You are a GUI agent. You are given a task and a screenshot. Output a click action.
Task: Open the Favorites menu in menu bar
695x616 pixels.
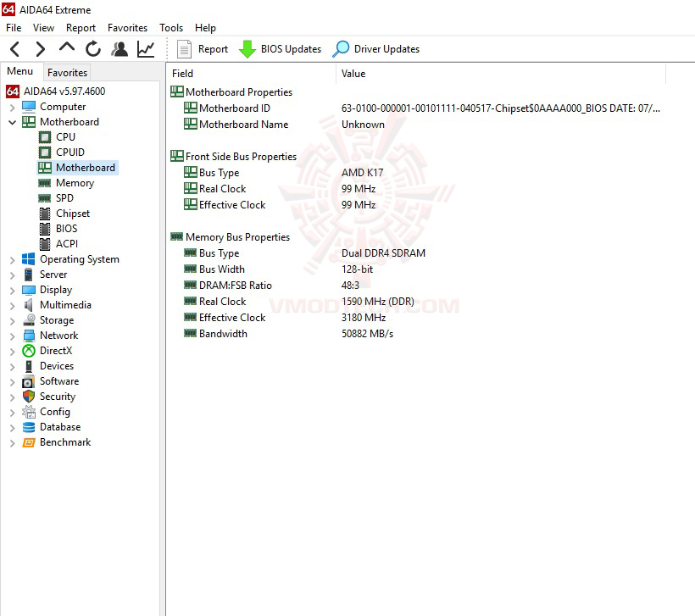pos(128,27)
